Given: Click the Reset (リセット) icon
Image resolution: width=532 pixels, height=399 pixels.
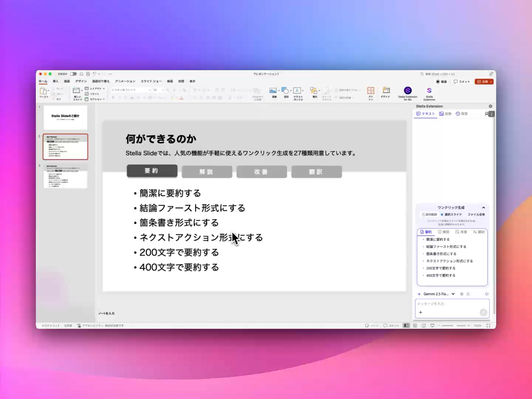Looking at the screenshot, I should [86, 94].
